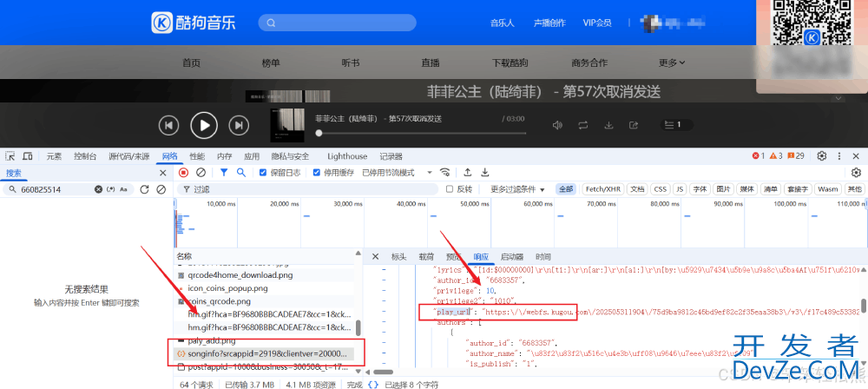The image size is (868, 389).
Task: Enable the Invert filter checkbox
Action: click(x=450, y=189)
